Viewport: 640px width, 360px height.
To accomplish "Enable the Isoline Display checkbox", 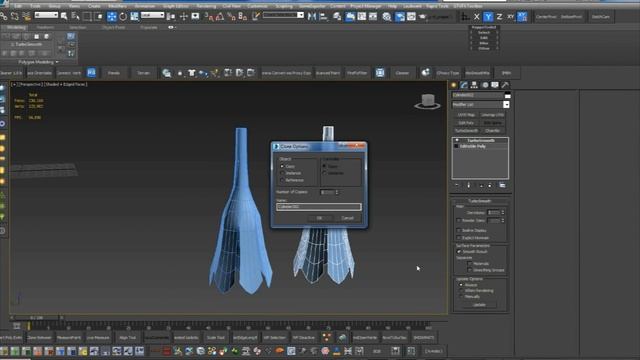I will pyautogui.click(x=459, y=231).
